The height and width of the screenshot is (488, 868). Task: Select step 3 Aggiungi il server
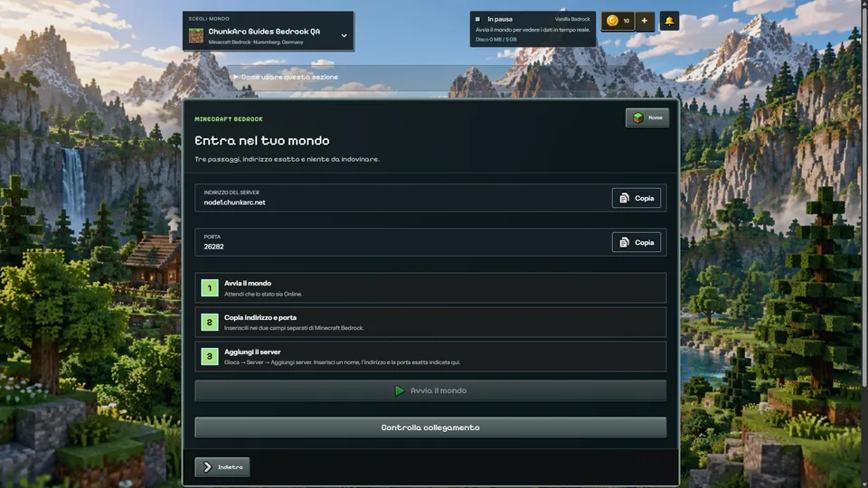click(430, 356)
